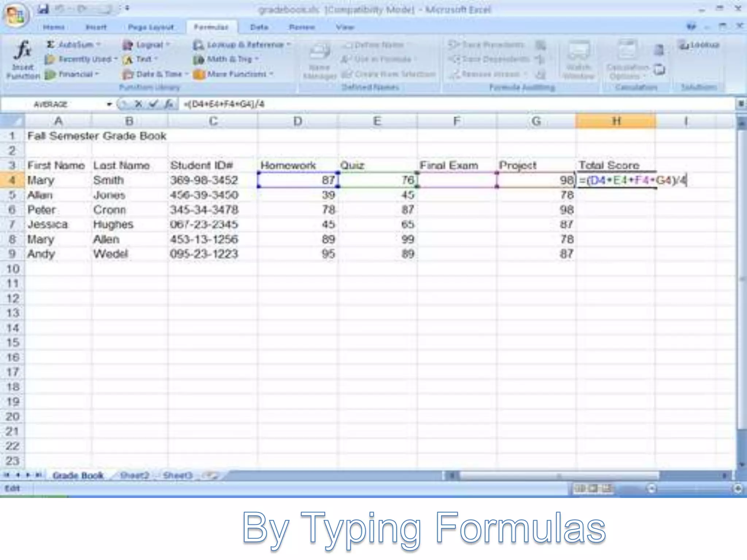The width and height of the screenshot is (747, 560).
Task: Select the Sheet2 worksheet tab
Action: 134,475
